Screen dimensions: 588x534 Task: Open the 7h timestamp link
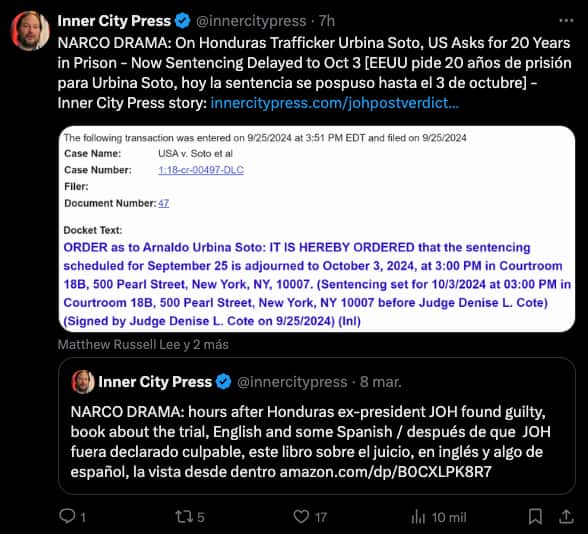tap(327, 21)
